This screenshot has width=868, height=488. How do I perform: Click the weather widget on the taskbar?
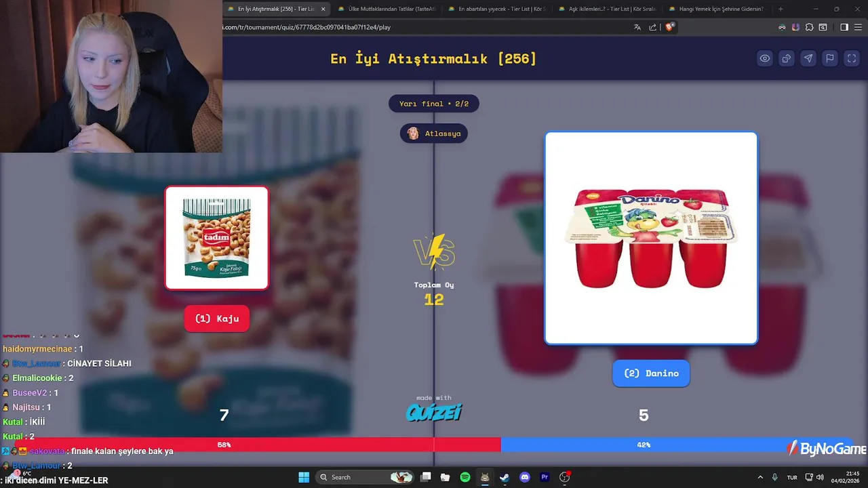pos(19,474)
